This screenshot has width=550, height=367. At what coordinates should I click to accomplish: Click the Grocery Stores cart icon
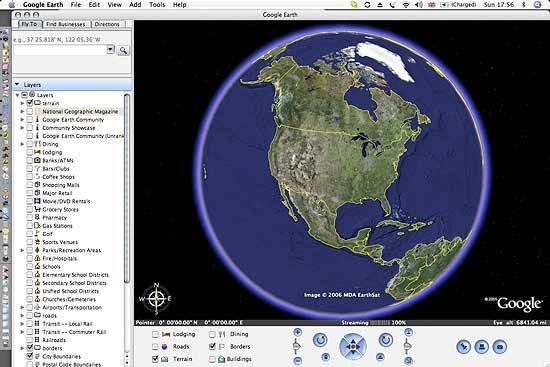37,209
